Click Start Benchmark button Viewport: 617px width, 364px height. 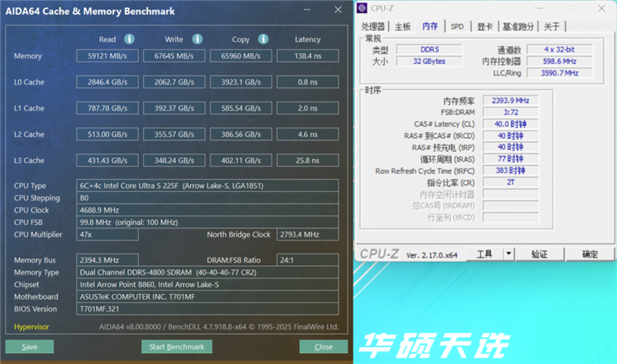coord(177,347)
